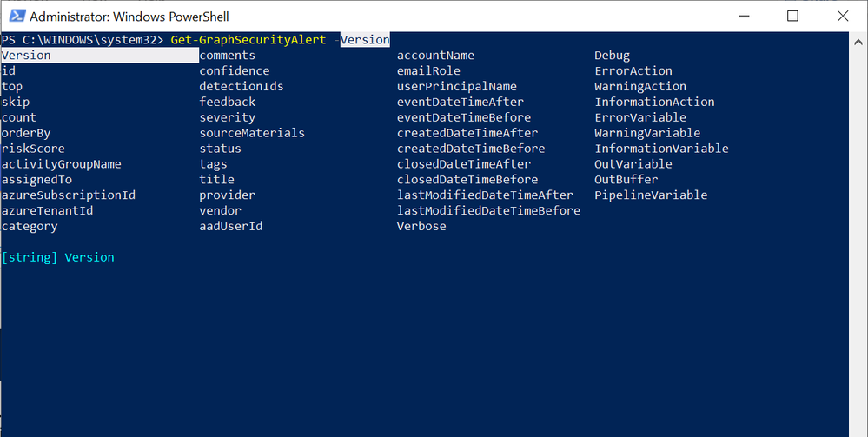Maximize the PowerShell window
Image resolution: width=868 pixels, height=437 pixels.
(792, 17)
